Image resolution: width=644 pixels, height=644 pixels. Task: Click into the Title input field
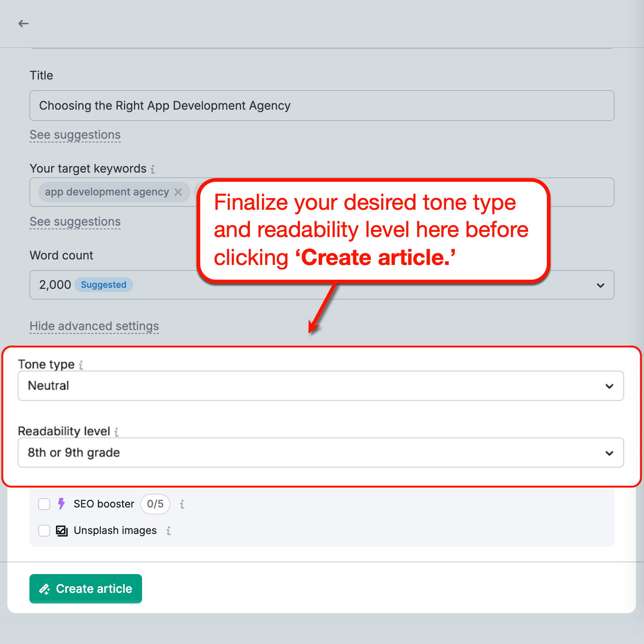tap(322, 106)
